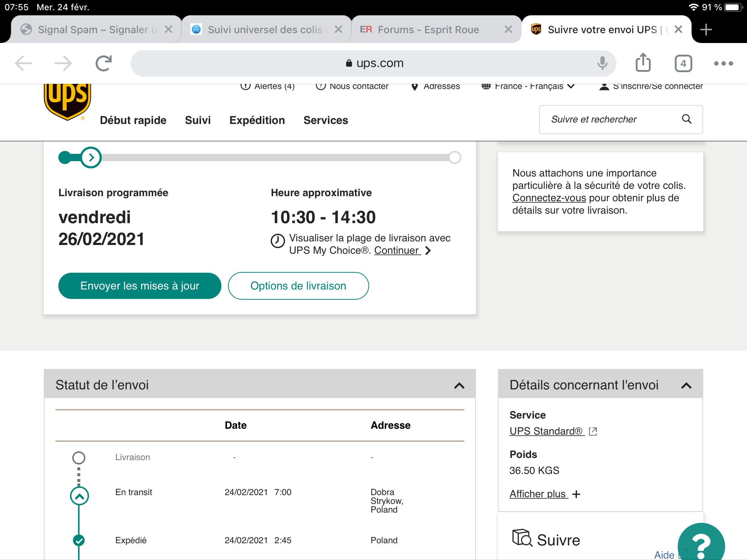Click the delivery progress bar end circle
The width and height of the screenshot is (747, 560).
[x=454, y=157]
